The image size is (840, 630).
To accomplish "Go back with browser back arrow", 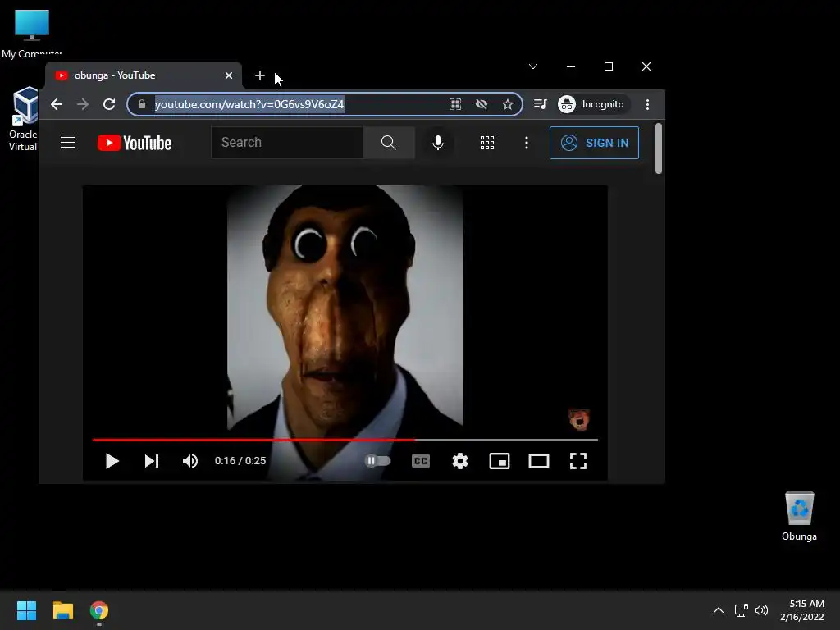I will coord(57,104).
